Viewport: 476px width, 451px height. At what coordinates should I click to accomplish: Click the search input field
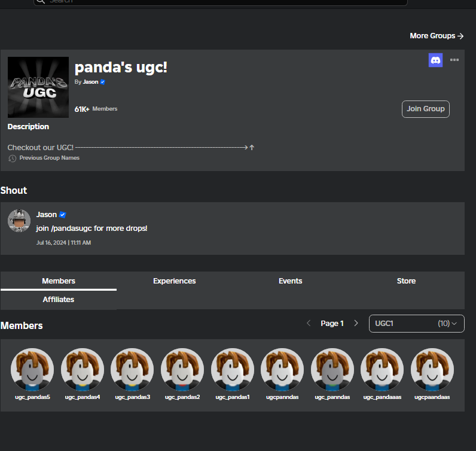221,2
